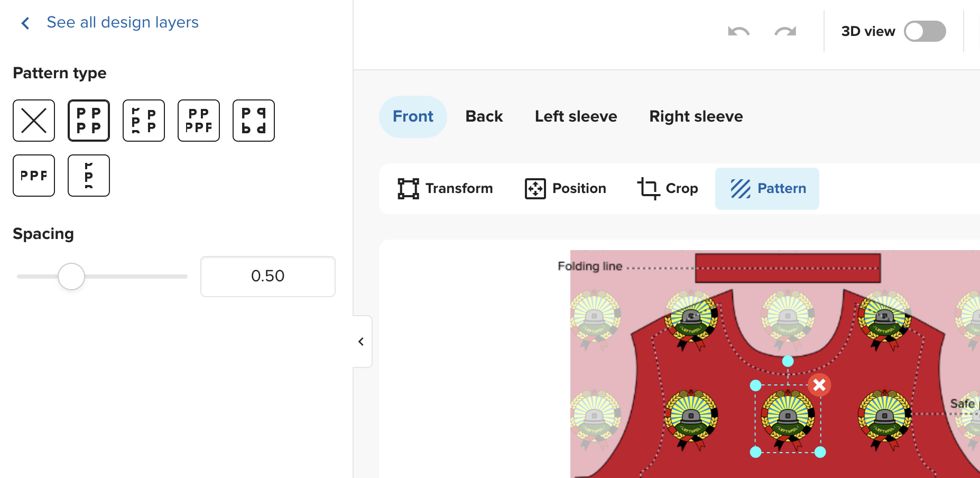
Task: Select the horizontal brick offset pattern
Action: (199, 121)
